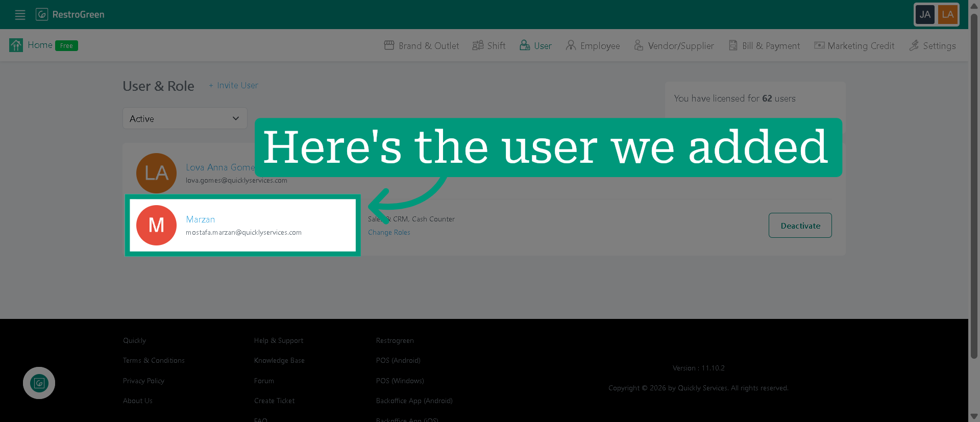Expand the dropdown chevron beside Active
980x422 pixels.
click(x=236, y=118)
